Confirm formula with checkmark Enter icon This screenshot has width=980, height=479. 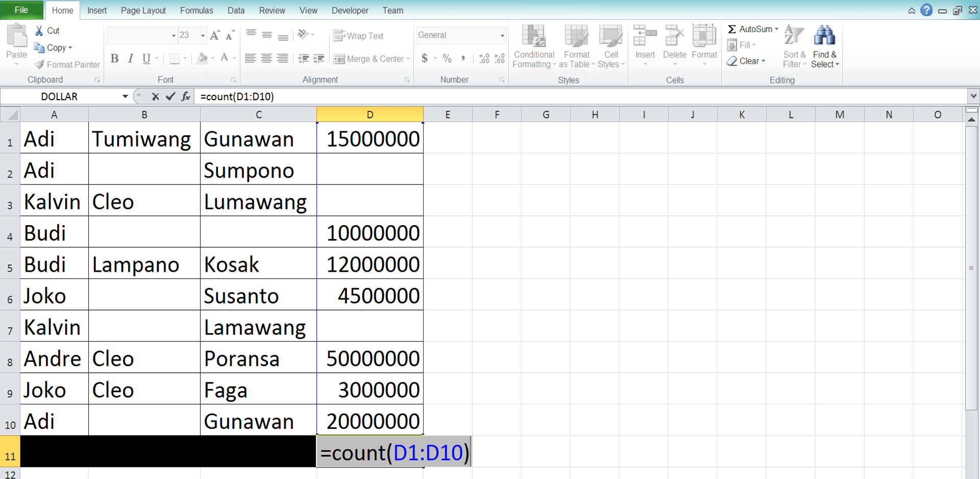pos(170,97)
